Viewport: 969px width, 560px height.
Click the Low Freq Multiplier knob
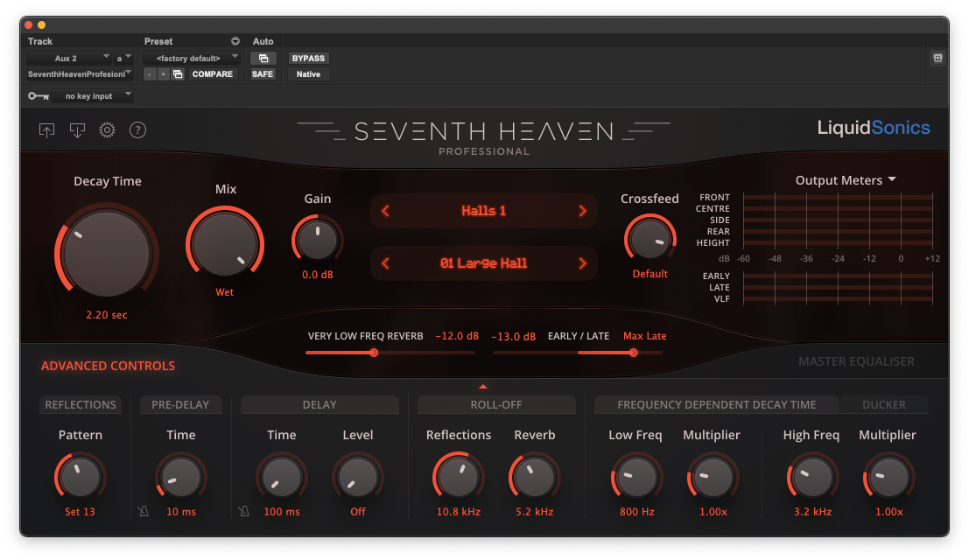coord(713,477)
